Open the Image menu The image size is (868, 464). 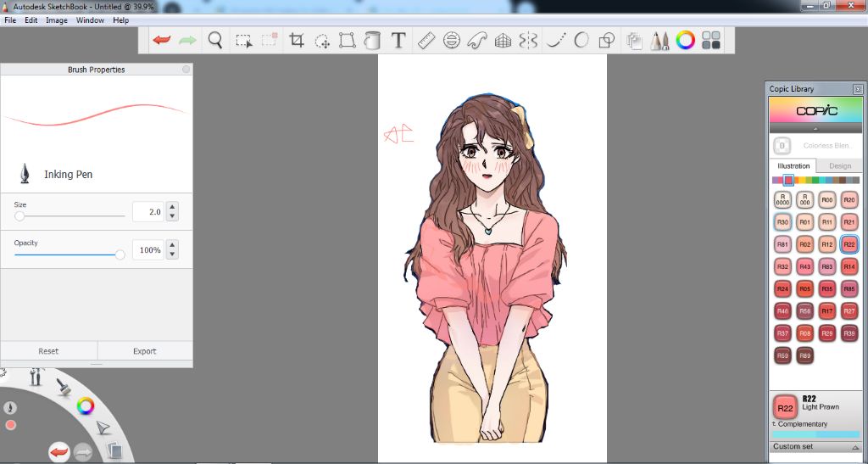pyautogui.click(x=57, y=20)
